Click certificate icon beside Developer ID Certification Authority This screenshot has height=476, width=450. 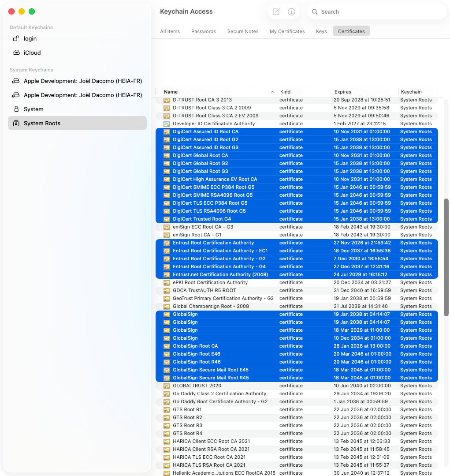coord(167,124)
